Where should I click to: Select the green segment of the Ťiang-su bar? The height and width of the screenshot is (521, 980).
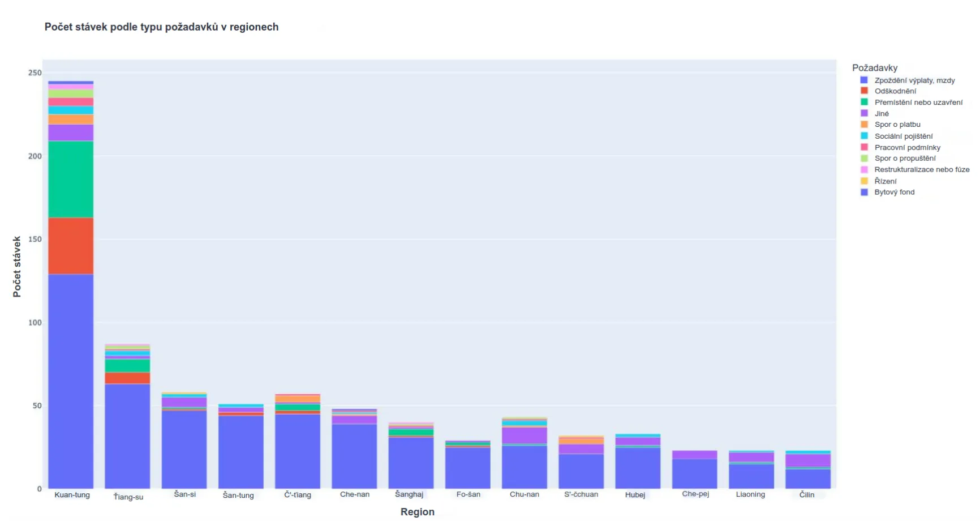[x=127, y=366]
